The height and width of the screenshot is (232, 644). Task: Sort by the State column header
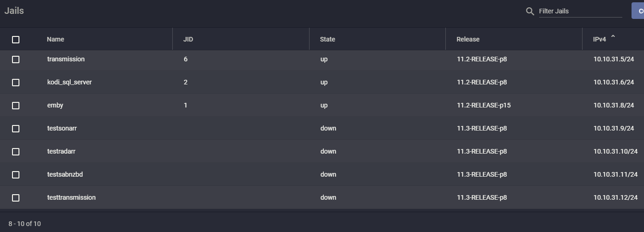328,39
